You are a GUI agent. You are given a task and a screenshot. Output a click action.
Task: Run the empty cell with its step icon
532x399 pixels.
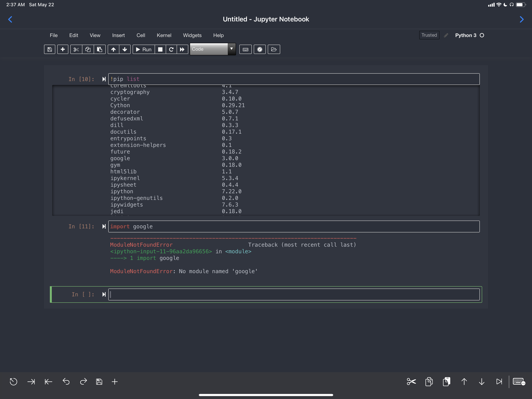tap(104, 294)
